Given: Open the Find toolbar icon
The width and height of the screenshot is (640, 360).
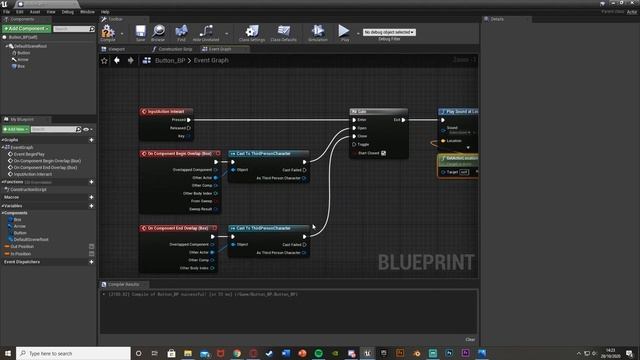Looking at the screenshot, I should click(181, 33).
